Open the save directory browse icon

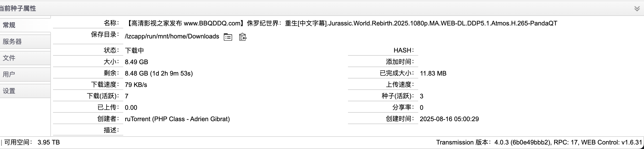click(228, 37)
